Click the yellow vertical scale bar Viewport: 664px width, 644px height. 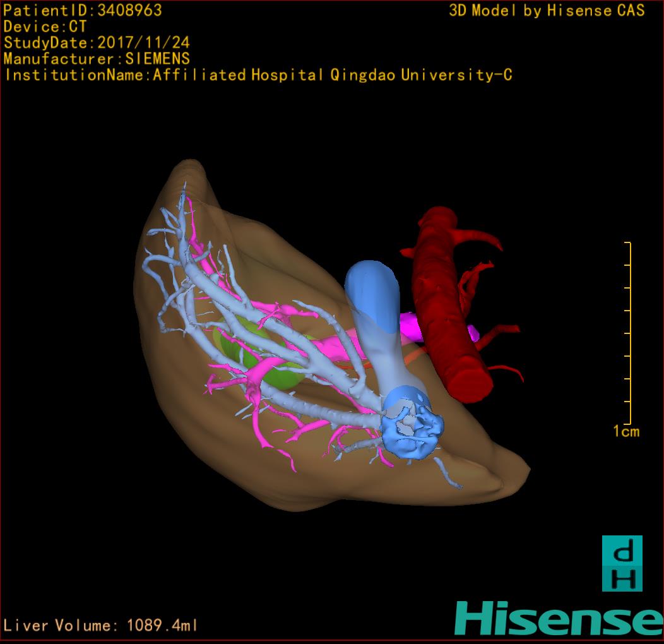629,333
